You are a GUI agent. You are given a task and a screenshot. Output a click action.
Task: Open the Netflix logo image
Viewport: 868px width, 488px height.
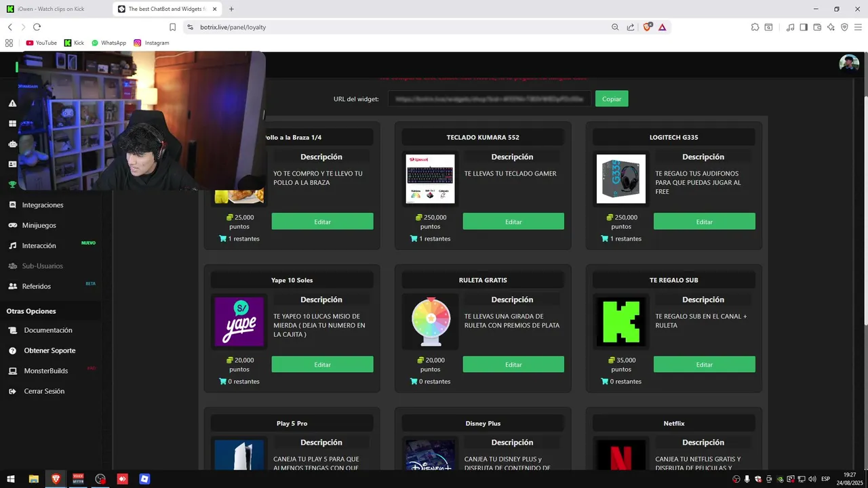pos(621,455)
